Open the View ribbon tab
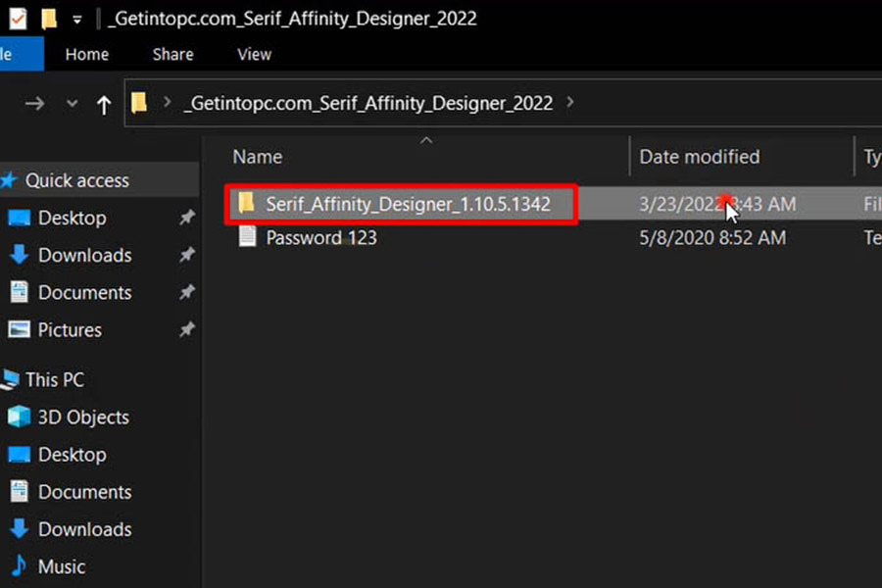This screenshot has height=588, width=882. [x=254, y=55]
